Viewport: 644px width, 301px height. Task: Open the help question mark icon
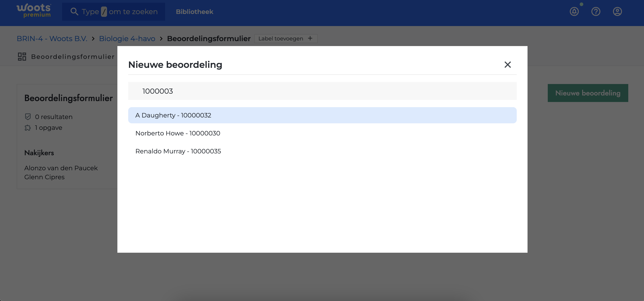pyautogui.click(x=596, y=11)
